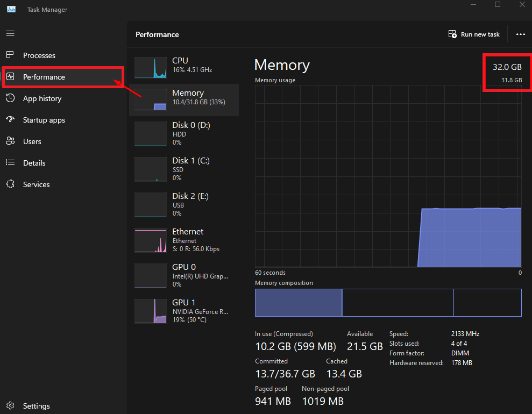This screenshot has width=532, height=414.
Task: Select the CPU performance graph thumbnail
Action: point(150,67)
